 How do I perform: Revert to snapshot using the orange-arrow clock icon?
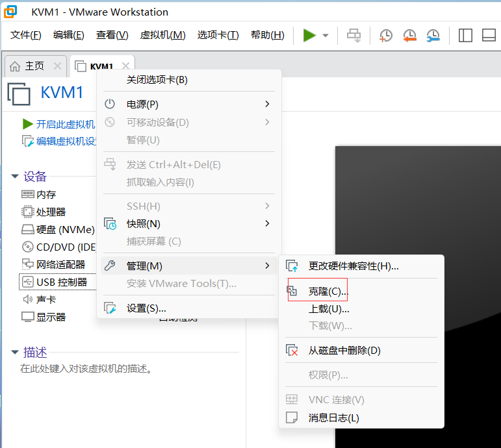point(409,35)
